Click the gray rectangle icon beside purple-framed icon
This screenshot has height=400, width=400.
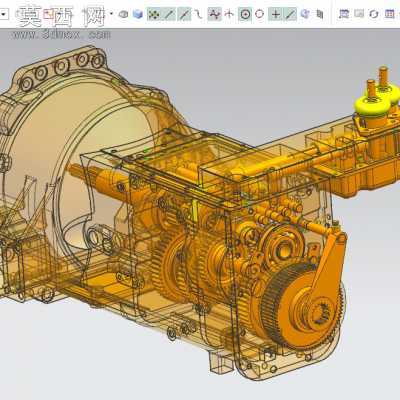(x=359, y=14)
